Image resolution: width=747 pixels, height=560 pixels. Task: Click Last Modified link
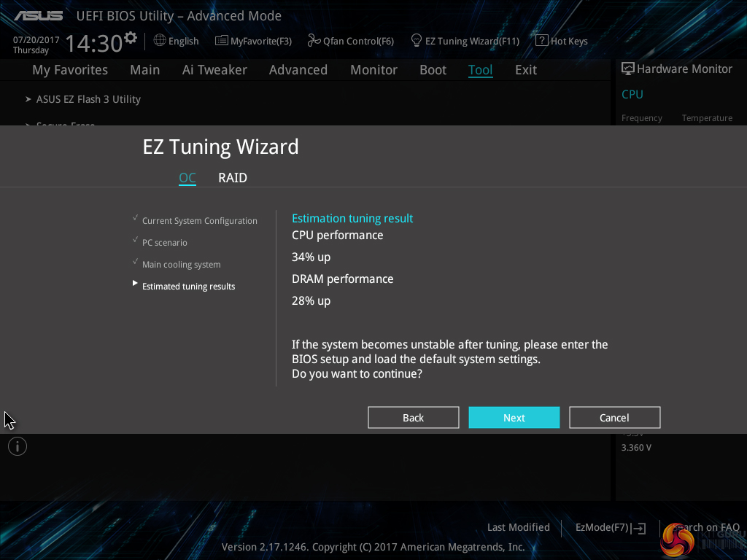[x=519, y=528]
